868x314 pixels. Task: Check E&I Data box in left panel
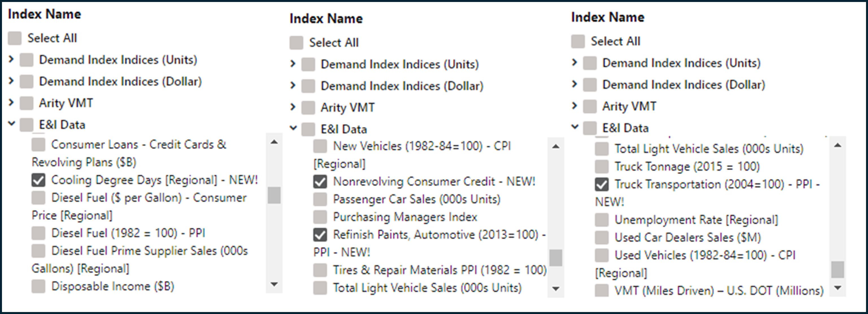click(26, 124)
